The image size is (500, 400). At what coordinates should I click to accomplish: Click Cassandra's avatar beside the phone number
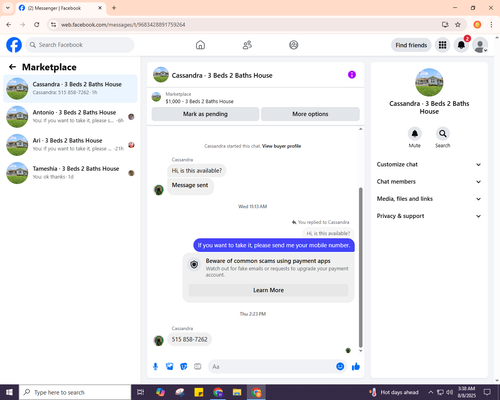pyautogui.click(x=159, y=340)
